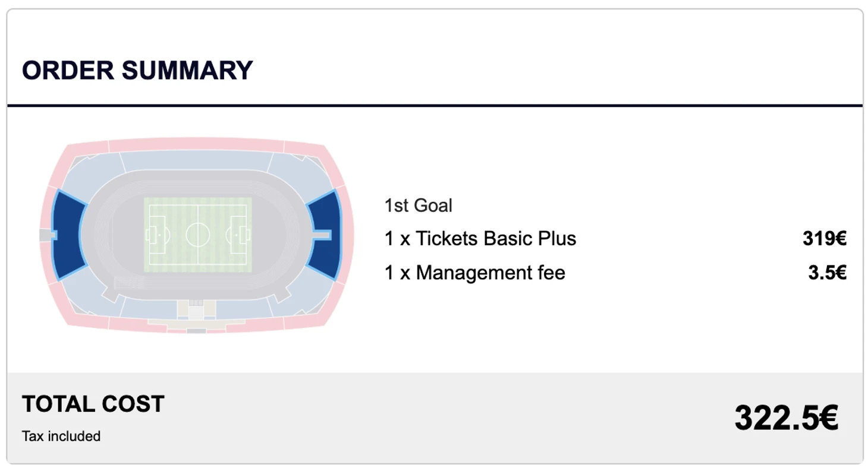Select the top light blue stand section

(x=196, y=162)
